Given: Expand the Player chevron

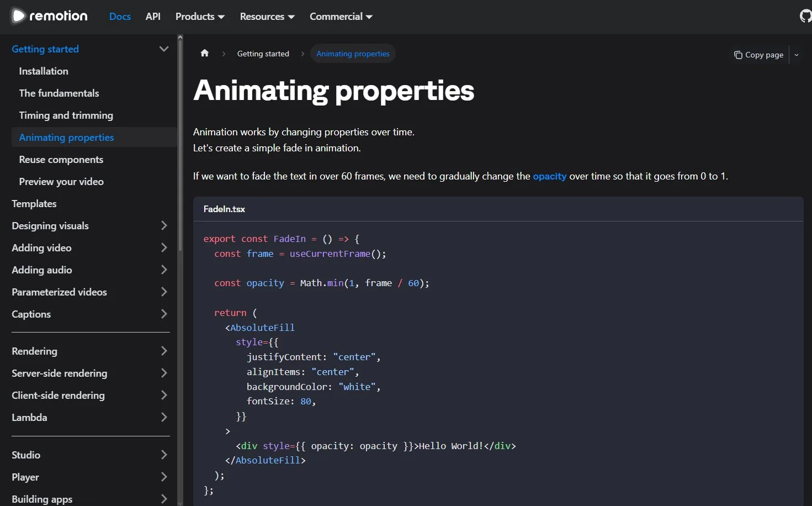Looking at the screenshot, I should pos(164,477).
